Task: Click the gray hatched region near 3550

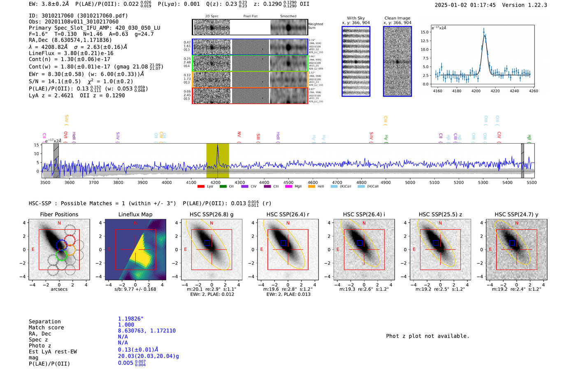Action: click(56, 161)
